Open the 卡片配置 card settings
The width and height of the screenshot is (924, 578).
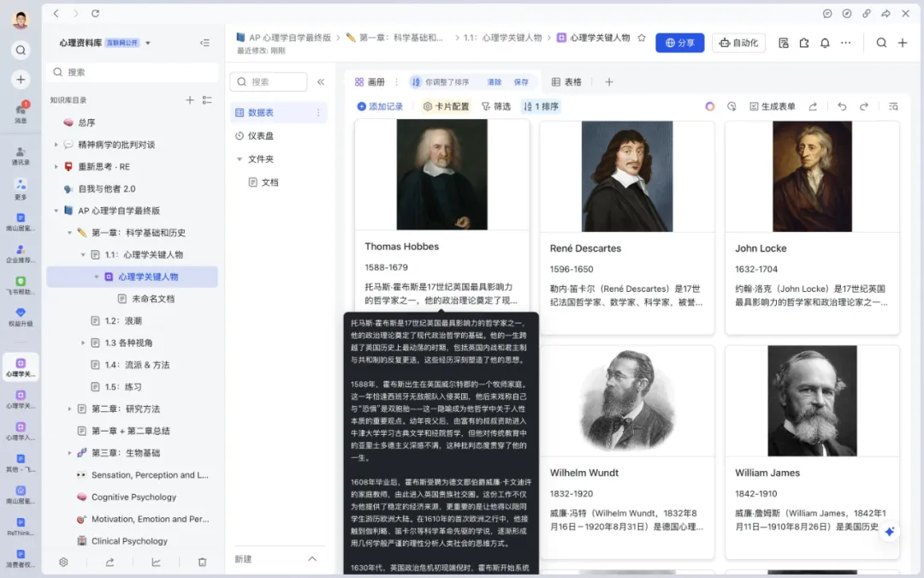(449, 105)
